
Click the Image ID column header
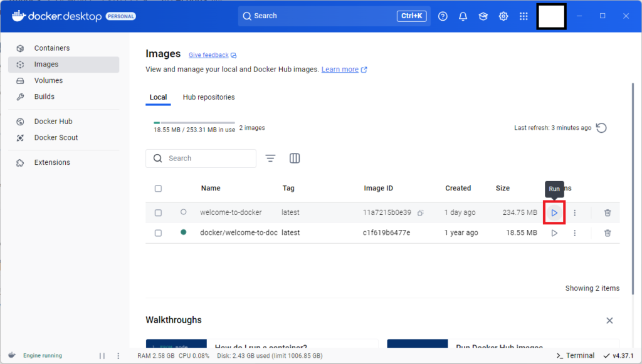[378, 188]
